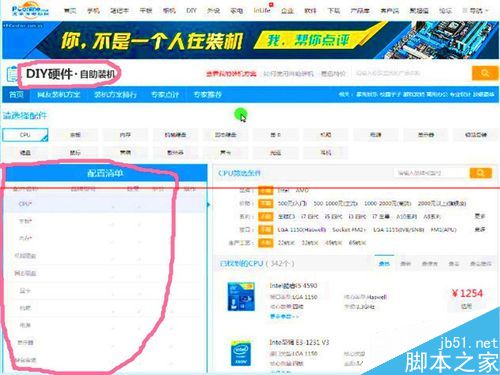Image resolution: width=500 pixels, height=375 pixels.
Task: Expand 更多 in the socket filter row
Action: click(480, 230)
